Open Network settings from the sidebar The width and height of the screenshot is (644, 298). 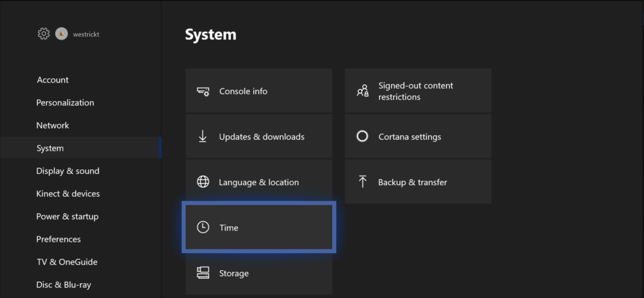[x=53, y=125]
